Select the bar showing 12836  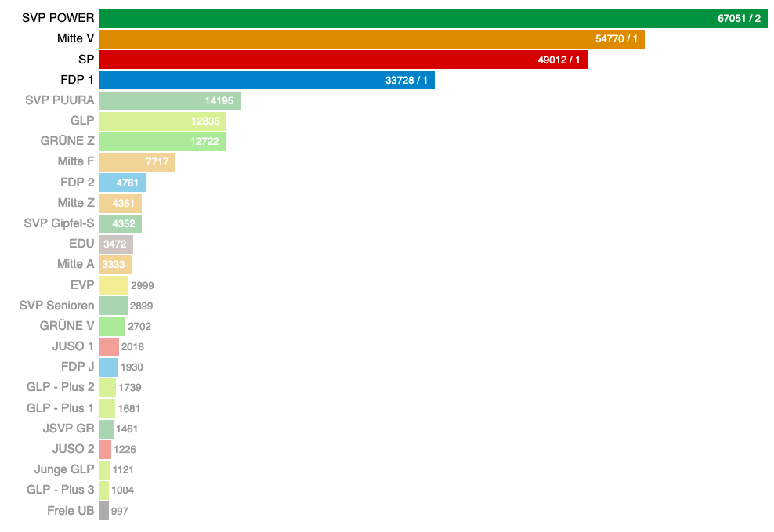tap(162, 121)
